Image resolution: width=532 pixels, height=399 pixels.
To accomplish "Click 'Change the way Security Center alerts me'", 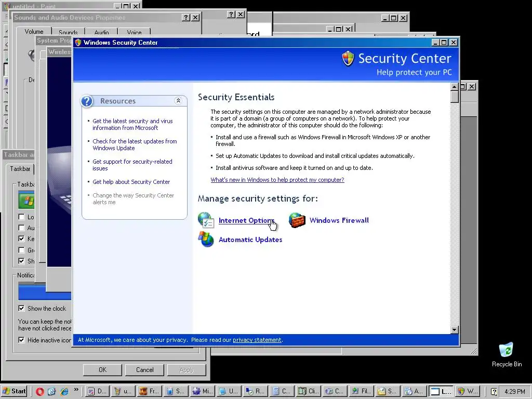I will point(134,198).
